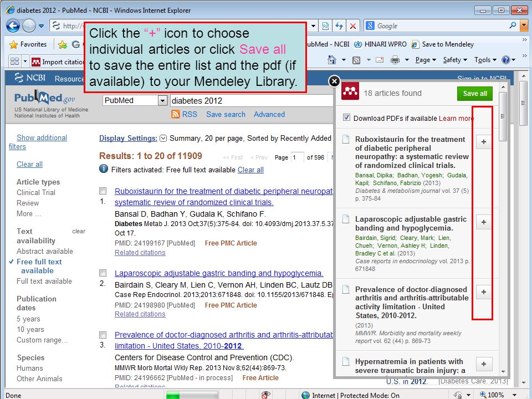Toggle Download PDFs if available checkbox
This screenshot has width=532, height=399.
(x=346, y=117)
